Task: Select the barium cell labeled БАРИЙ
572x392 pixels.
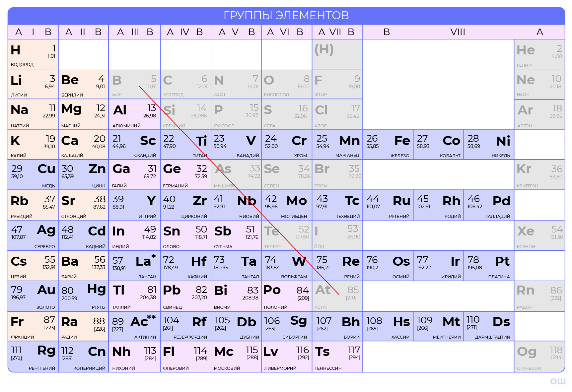Action: point(84,266)
